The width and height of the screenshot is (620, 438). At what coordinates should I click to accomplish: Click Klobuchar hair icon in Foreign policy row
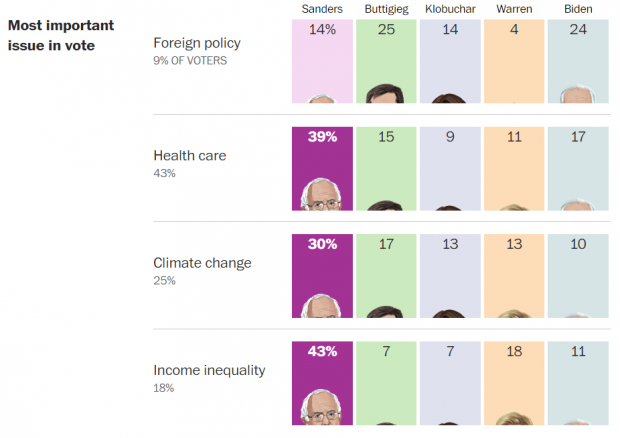449,98
